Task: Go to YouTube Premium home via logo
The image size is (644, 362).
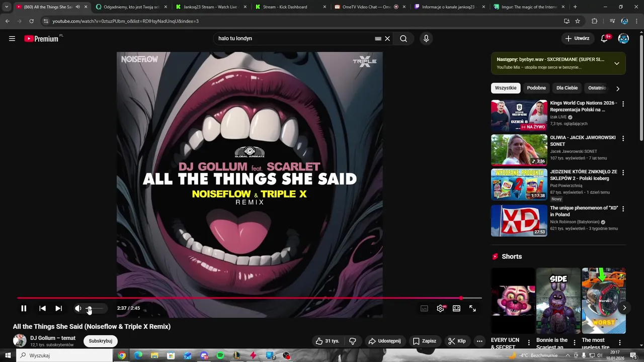Action: tap(42, 39)
